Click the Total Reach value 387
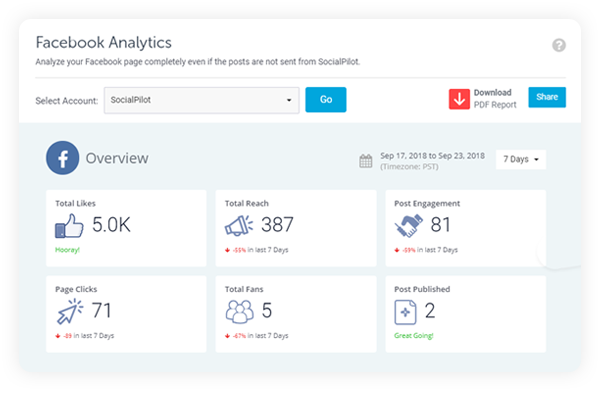The width and height of the screenshot is (600, 416). click(277, 225)
